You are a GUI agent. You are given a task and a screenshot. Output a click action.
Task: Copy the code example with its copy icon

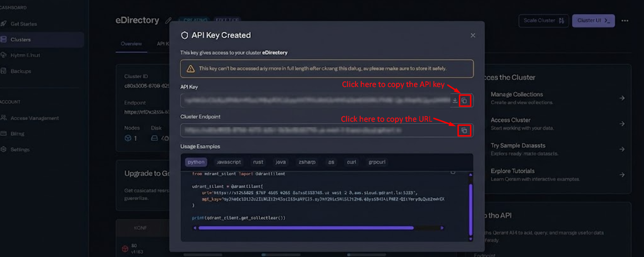453,173
